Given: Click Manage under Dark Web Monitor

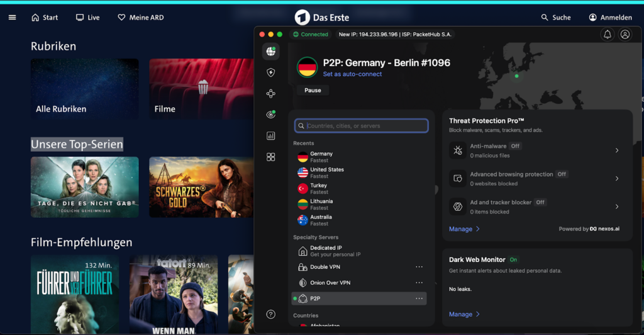Looking at the screenshot, I should pos(464,314).
